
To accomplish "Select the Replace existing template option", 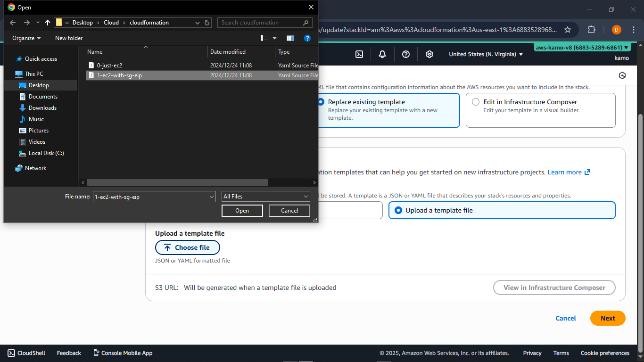I will pyautogui.click(x=321, y=102).
